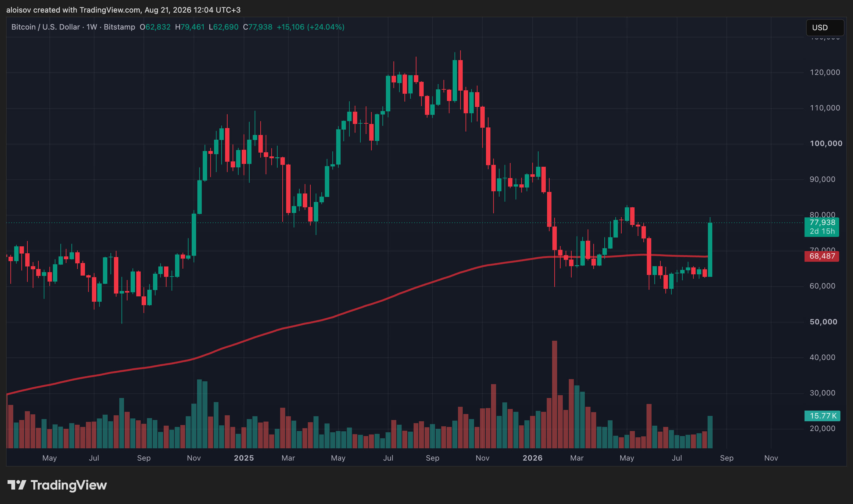Click the green 77,938 current price label
This screenshot has width=853, height=504.
822,227
